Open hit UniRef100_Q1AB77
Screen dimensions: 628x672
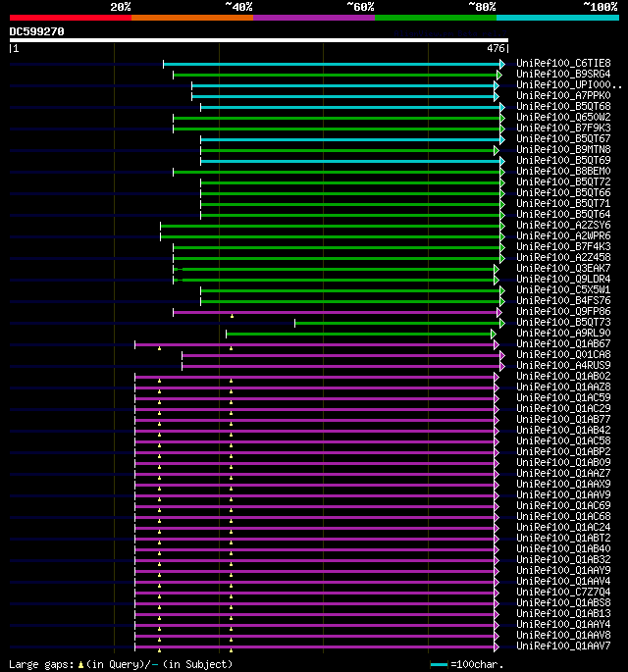[x=563, y=420]
